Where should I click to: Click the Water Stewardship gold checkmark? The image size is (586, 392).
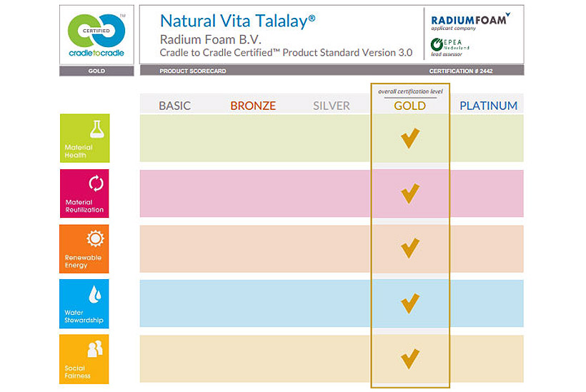click(x=410, y=303)
